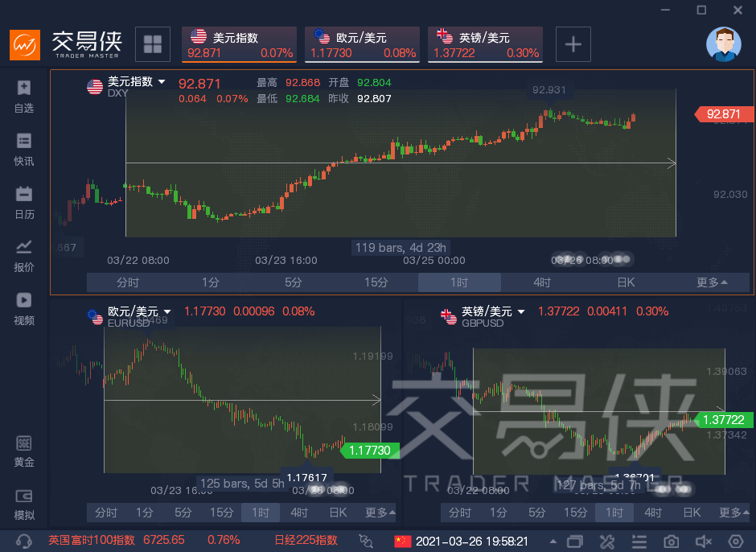Select 15分 timeframe in DXY chart
Screen dimensions: 756x552
(376, 282)
